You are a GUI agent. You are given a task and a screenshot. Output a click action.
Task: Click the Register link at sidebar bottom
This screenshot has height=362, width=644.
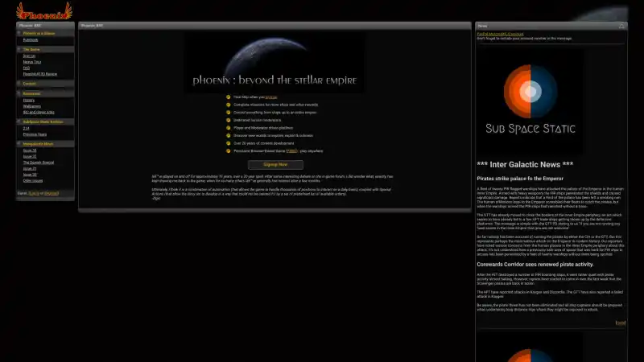pos(51,193)
